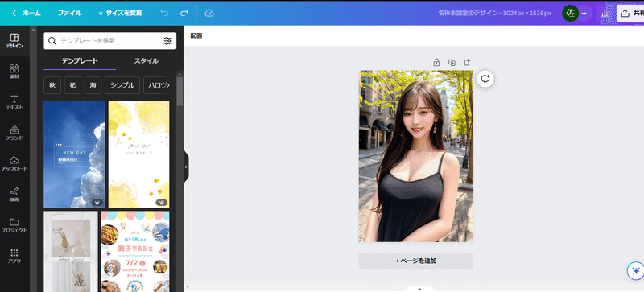The height and width of the screenshot is (292, 644).
Task: Expand the bottom page drawer chevron
Action: [x=419, y=289]
